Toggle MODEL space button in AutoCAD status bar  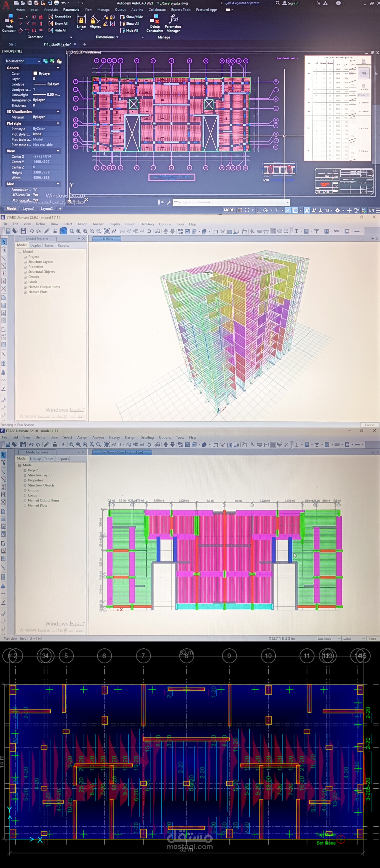(x=229, y=210)
